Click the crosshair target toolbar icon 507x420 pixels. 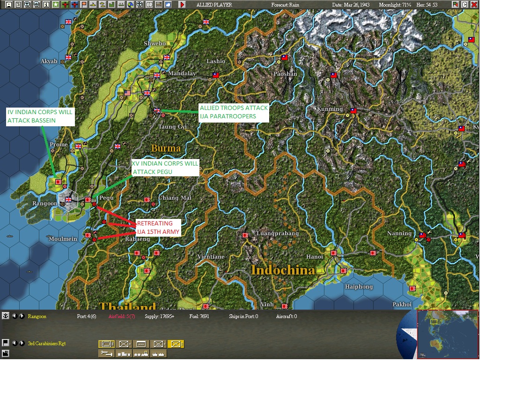pos(140,5)
